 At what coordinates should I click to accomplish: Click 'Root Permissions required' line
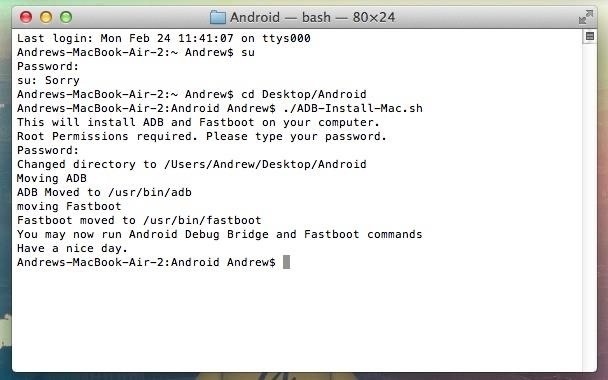(x=202, y=136)
